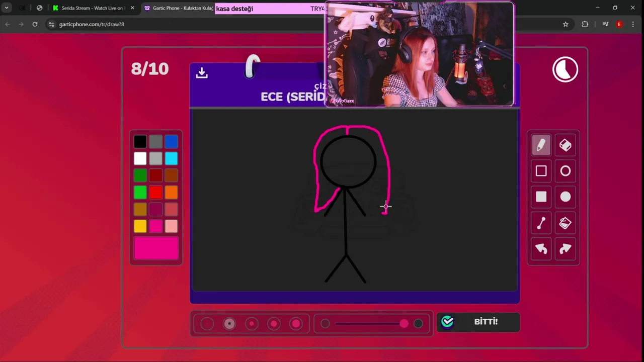Redo the undone stroke
Screen dimensions: 644x362
(566, 248)
